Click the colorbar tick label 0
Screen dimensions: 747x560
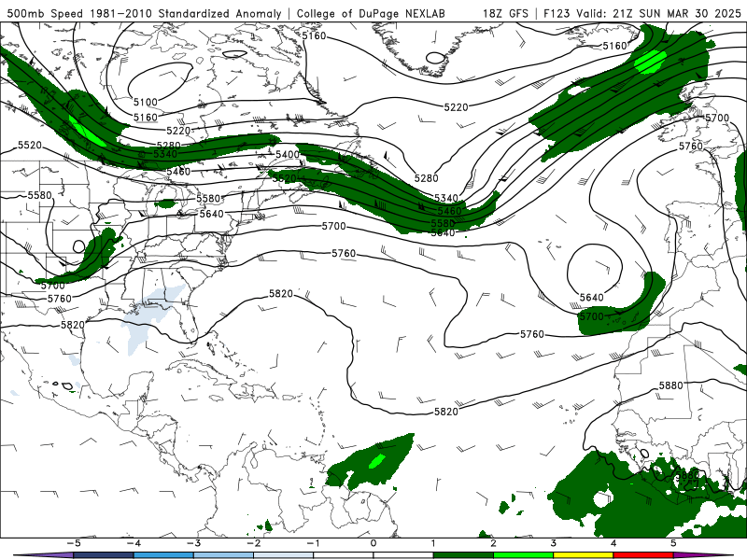coord(373,543)
